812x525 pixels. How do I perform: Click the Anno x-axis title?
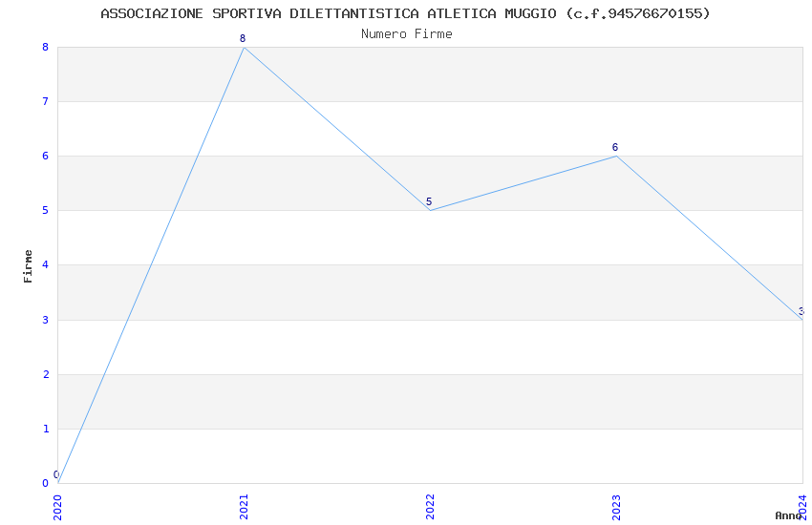[x=788, y=515]
